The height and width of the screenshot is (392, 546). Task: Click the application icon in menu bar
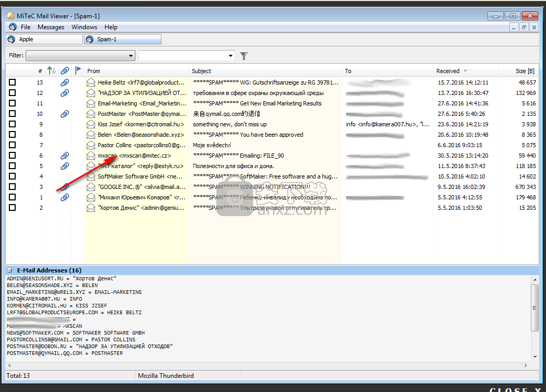point(13,27)
